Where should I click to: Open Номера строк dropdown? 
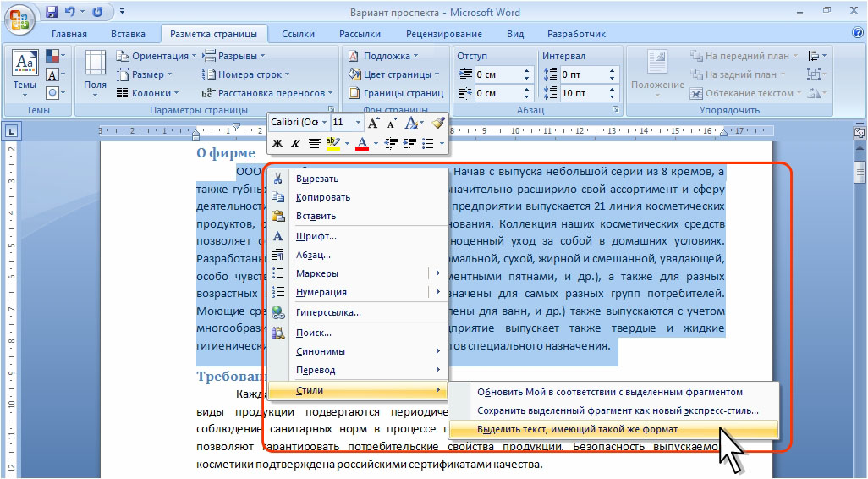click(x=246, y=74)
